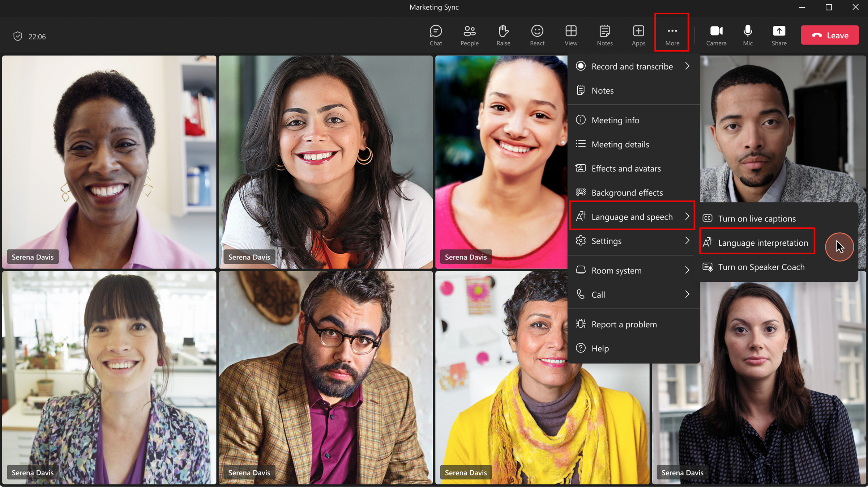The width and height of the screenshot is (868, 487).
Task: Turn on live captions
Action: click(x=756, y=219)
